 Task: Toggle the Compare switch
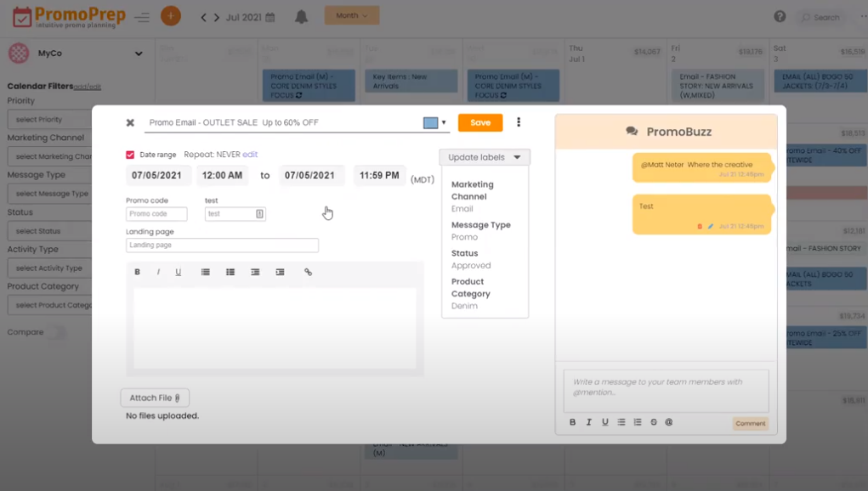(x=58, y=333)
